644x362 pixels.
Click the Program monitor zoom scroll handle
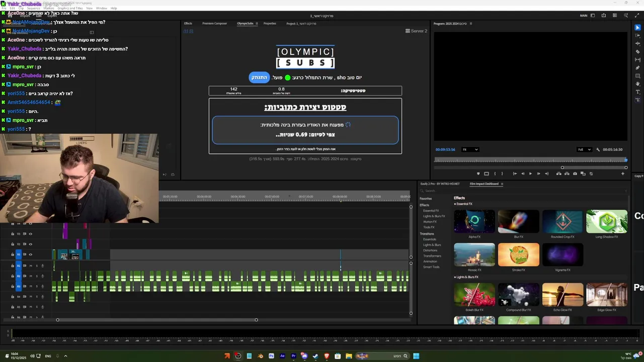point(562,167)
